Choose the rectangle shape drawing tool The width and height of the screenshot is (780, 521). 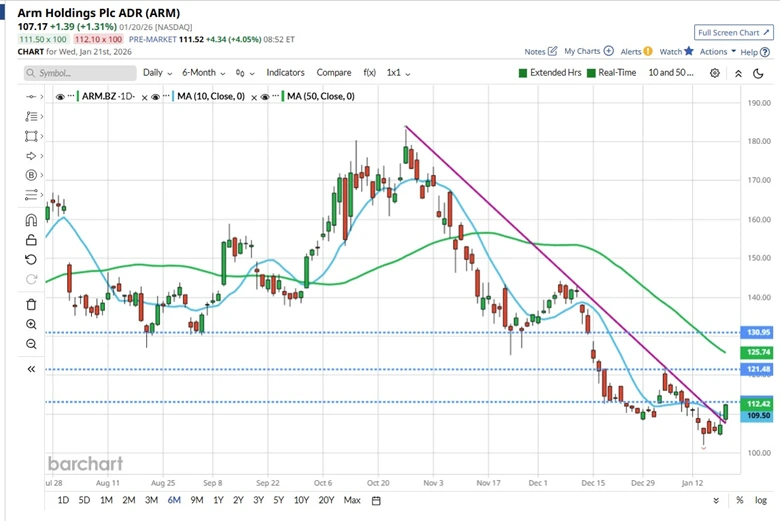(31, 136)
